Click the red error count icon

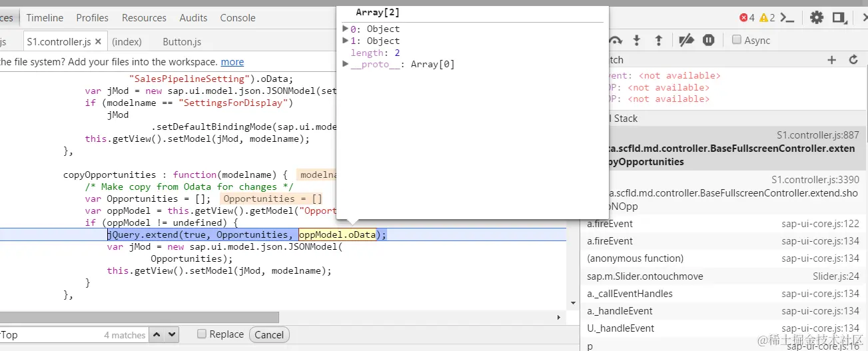tap(743, 18)
